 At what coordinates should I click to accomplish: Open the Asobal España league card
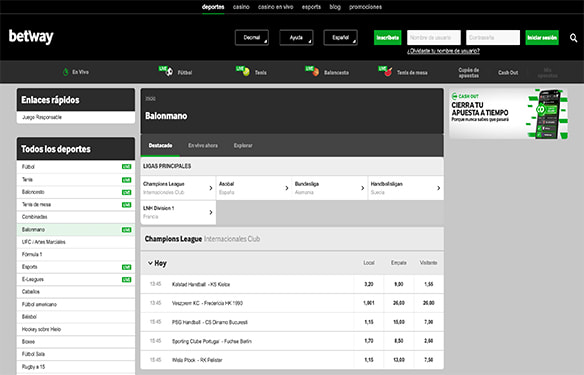pyautogui.click(x=254, y=188)
